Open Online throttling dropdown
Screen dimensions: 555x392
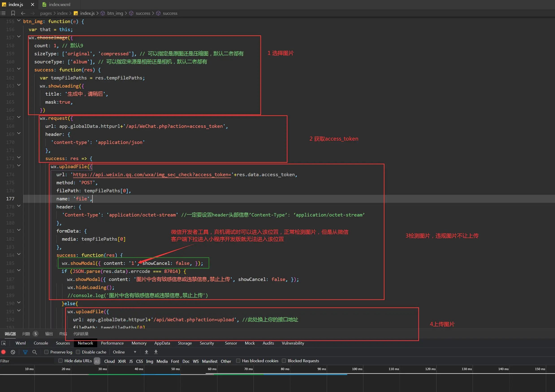tap(124, 352)
